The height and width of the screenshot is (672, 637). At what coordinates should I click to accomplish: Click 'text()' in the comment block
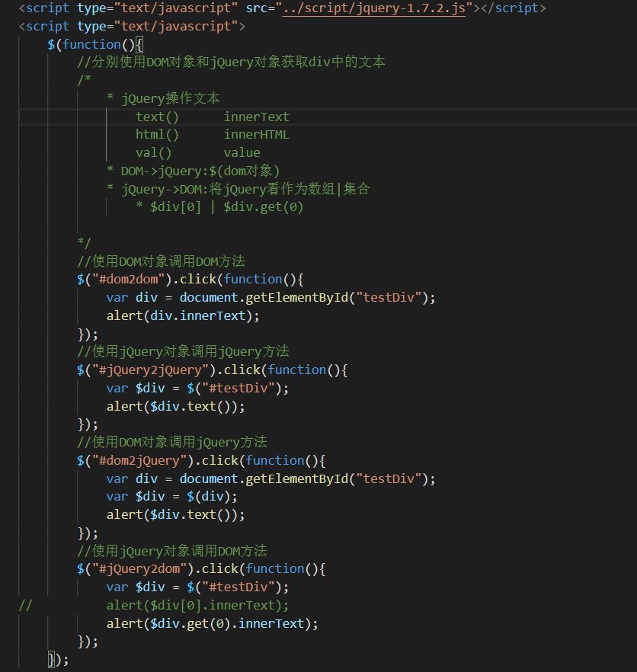tap(157, 117)
